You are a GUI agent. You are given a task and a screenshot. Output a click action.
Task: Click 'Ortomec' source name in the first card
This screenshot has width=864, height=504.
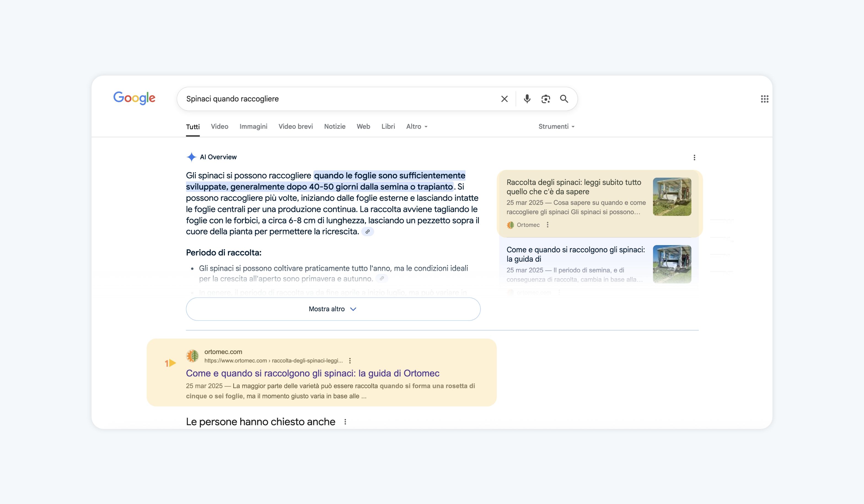coord(528,225)
